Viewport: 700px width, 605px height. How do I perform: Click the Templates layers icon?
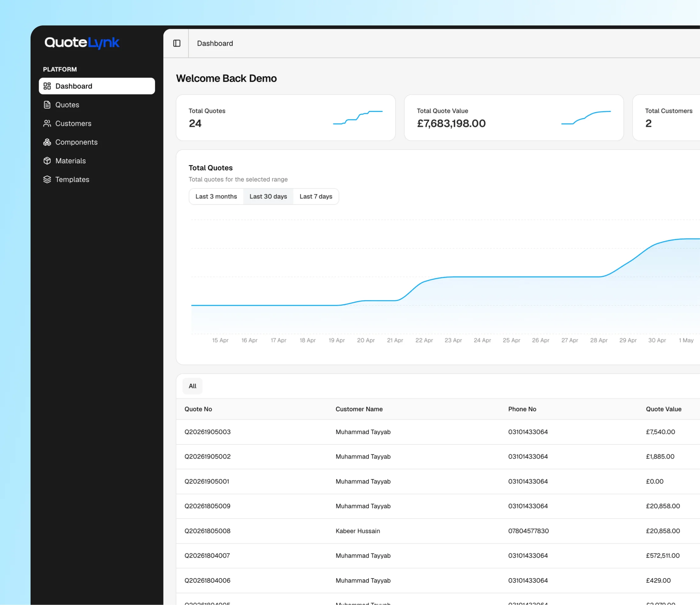[x=47, y=179]
